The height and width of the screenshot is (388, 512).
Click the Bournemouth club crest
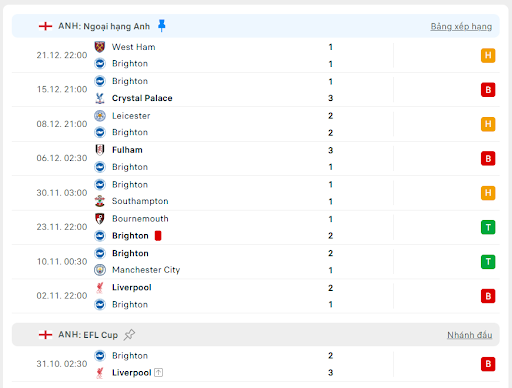click(x=100, y=219)
